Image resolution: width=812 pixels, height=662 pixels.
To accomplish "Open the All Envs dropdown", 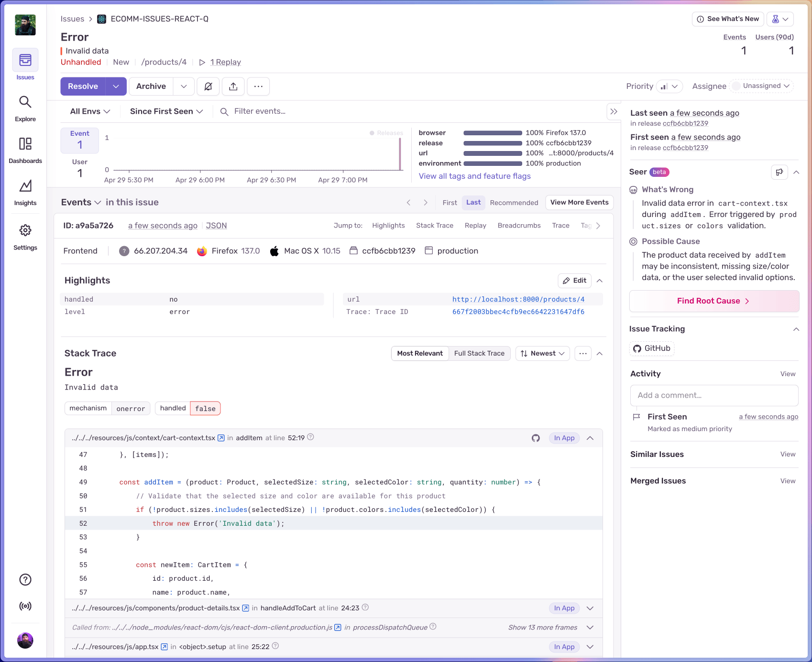I will pyautogui.click(x=90, y=111).
